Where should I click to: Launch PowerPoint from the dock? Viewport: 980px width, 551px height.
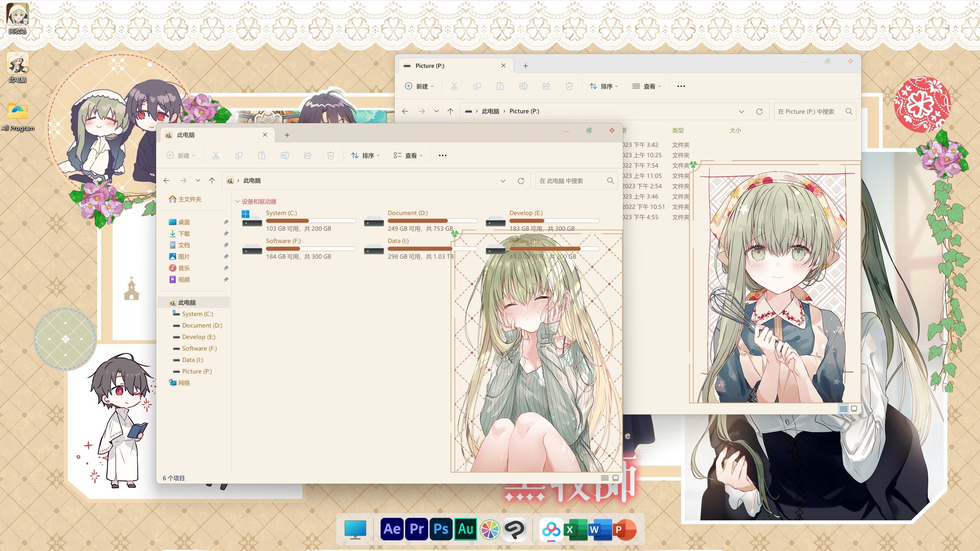point(624,530)
